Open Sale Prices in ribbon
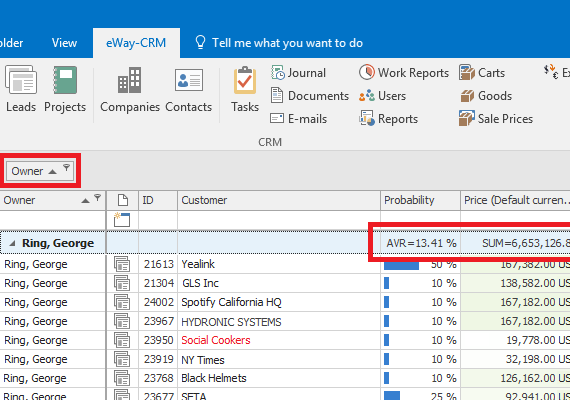The width and height of the screenshot is (570, 400). [496, 119]
